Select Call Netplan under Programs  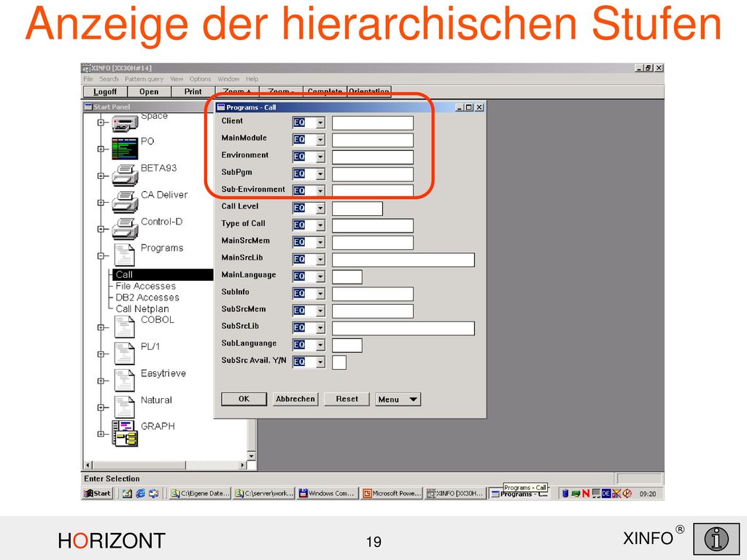pyautogui.click(x=142, y=309)
